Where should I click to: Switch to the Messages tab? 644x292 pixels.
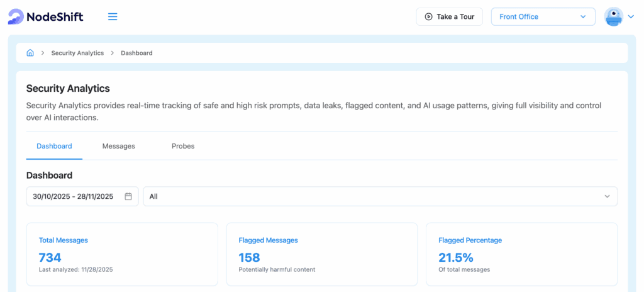119,146
